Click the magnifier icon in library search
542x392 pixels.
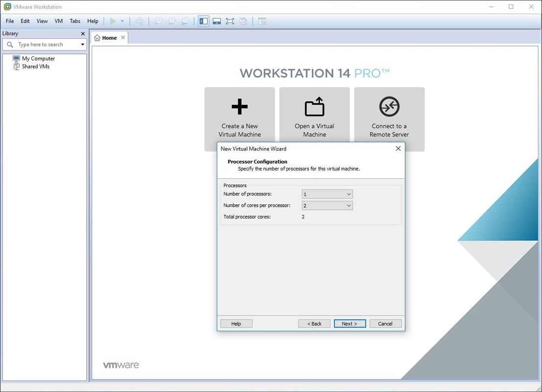click(x=10, y=45)
